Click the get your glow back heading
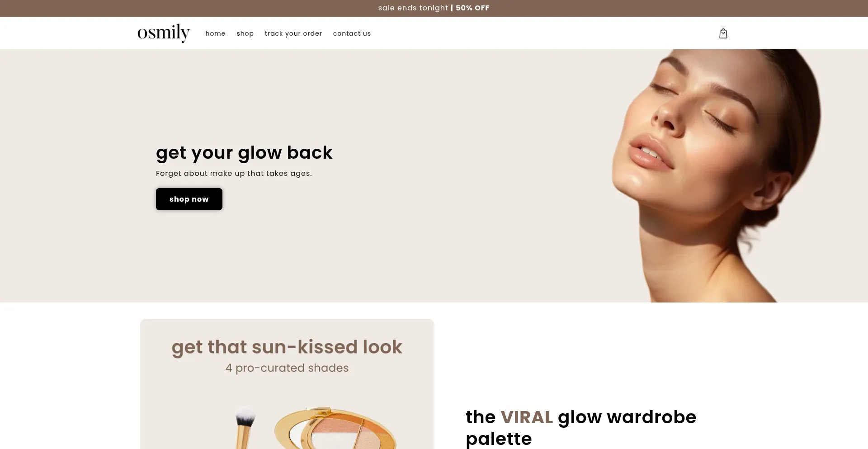 pos(244,153)
